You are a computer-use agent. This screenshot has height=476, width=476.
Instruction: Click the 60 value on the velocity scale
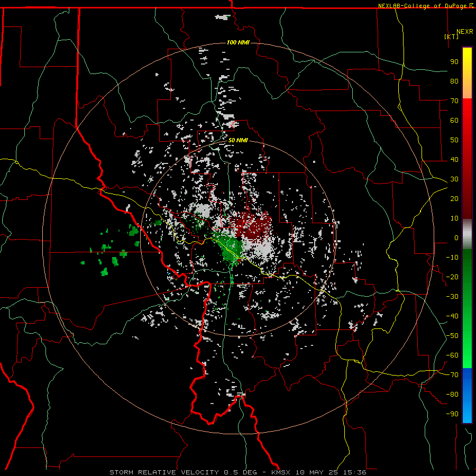(454, 121)
